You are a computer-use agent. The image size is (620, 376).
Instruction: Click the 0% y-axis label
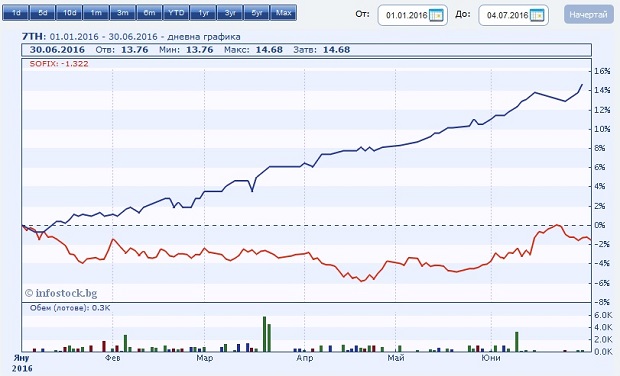pos(600,225)
